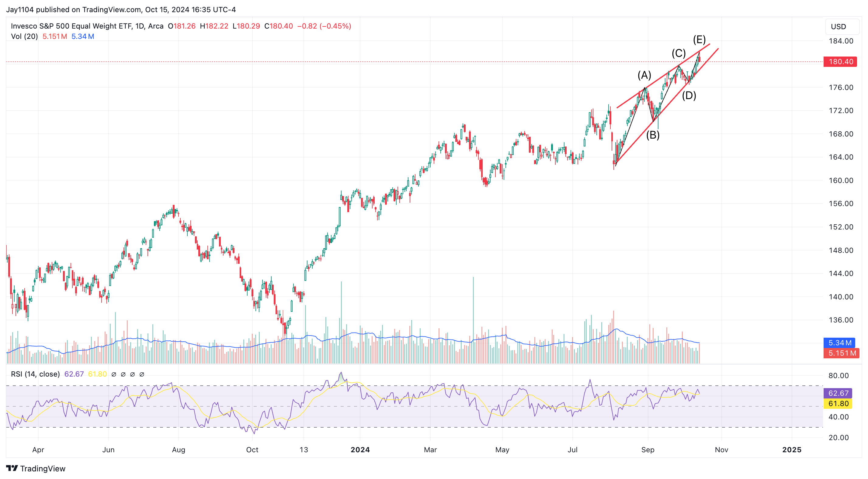Click the Mar label on the time axis
Image resolution: width=868 pixels, height=479 pixels.
coord(430,450)
